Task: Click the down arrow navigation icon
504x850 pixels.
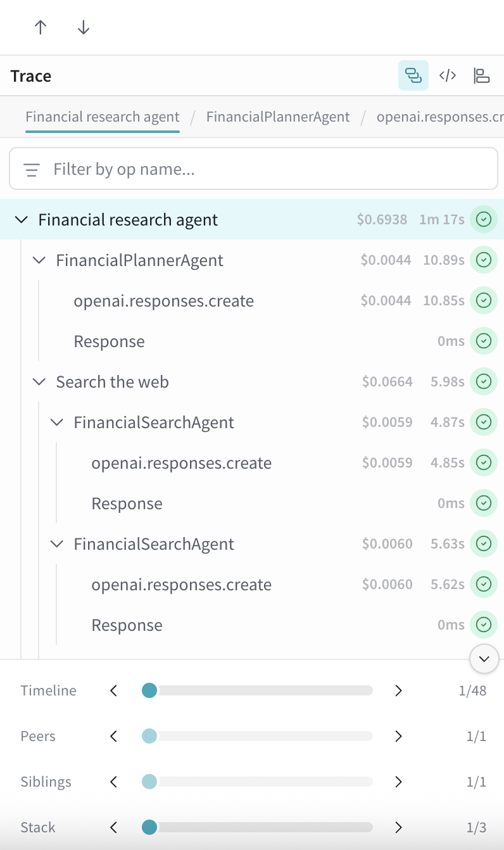Action: pyautogui.click(x=84, y=27)
